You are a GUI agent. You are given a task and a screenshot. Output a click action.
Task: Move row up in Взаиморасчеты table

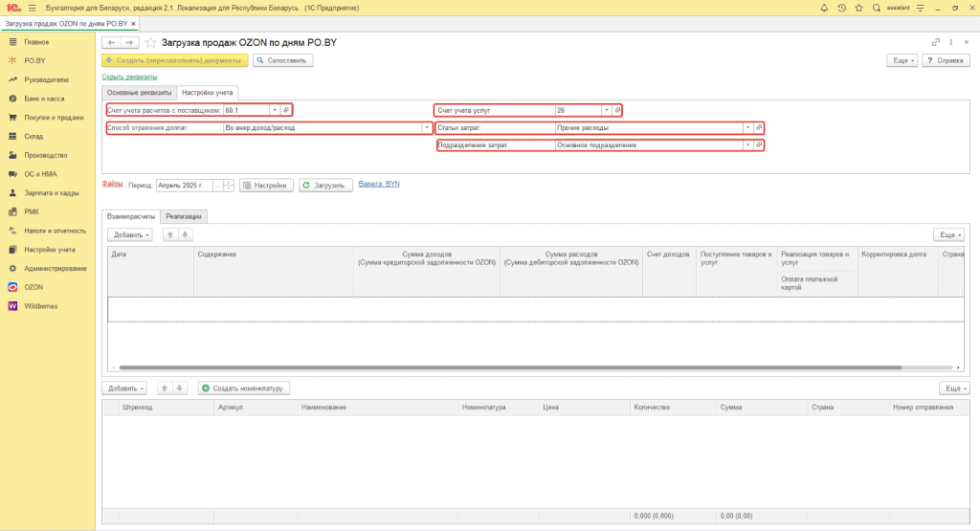[x=170, y=235]
